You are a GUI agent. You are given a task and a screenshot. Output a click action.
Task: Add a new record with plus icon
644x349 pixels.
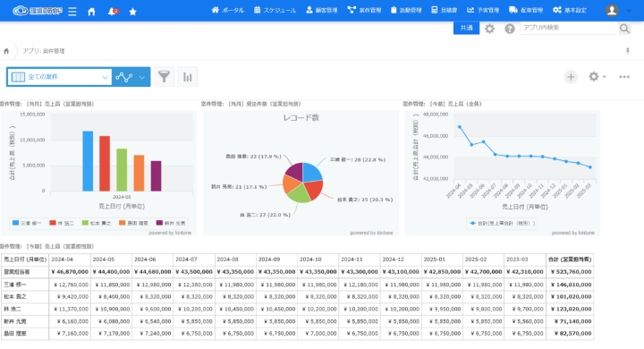point(571,76)
